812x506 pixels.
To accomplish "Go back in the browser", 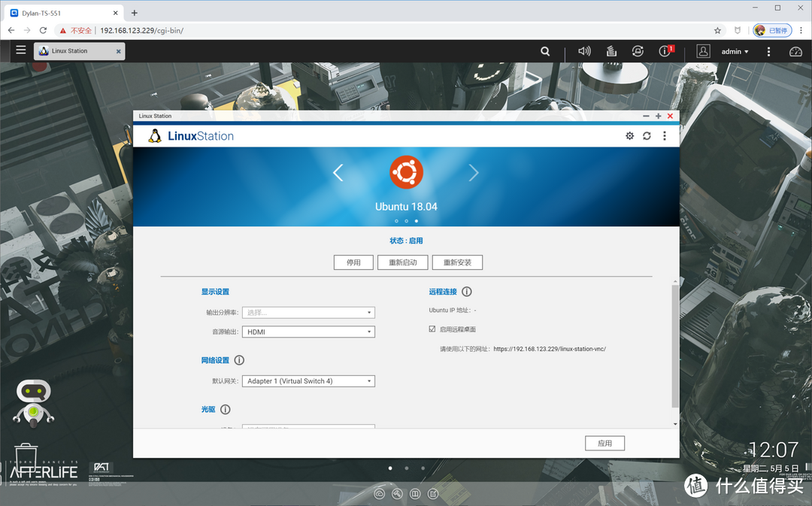I will pyautogui.click(x=11, y=31).
